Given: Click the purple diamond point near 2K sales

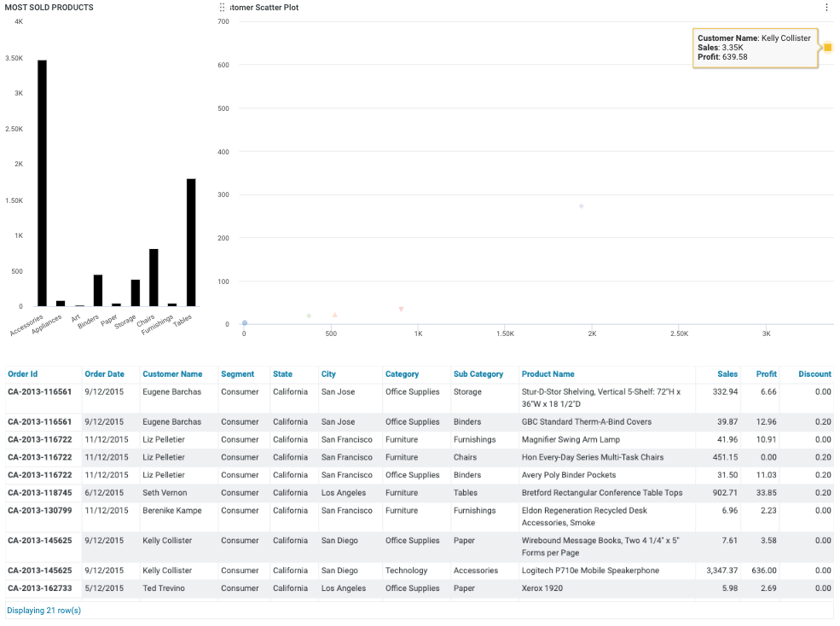Looking at the screenshot, I should 582,206.
